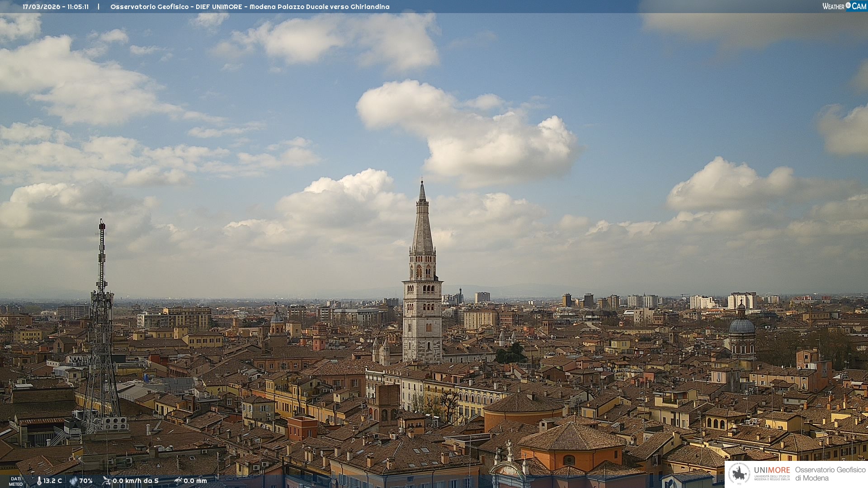Click the 0.0 km/h da S wind reading
This screenshot has width=868, height=488.
pos(136,481)
